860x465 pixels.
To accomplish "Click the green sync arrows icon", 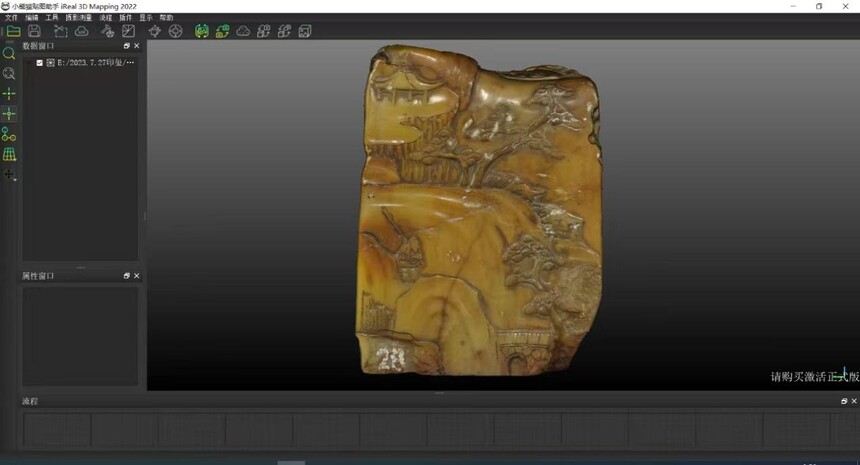I will coord(222,31).
